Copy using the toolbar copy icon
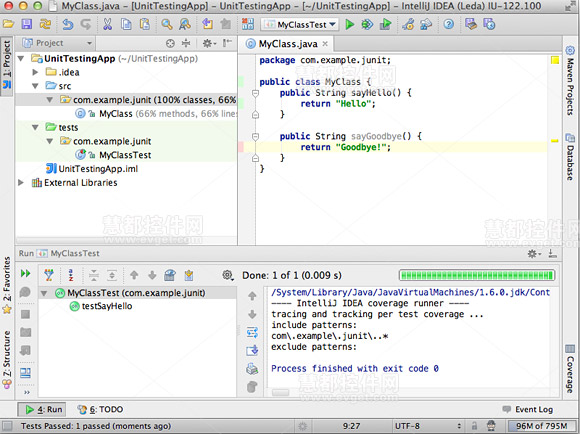The image size is (580, 434). (126, 24)
